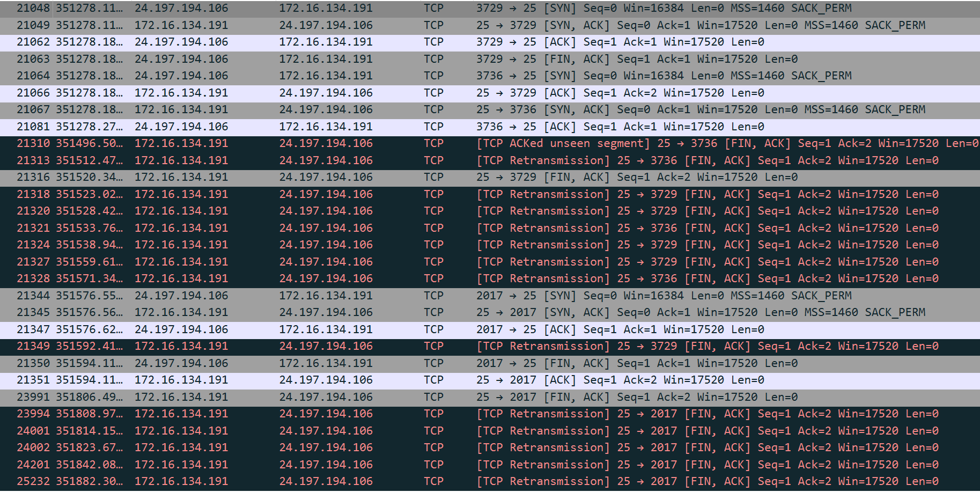Select packet 21063 FIN, ACK row

(490, 59)
